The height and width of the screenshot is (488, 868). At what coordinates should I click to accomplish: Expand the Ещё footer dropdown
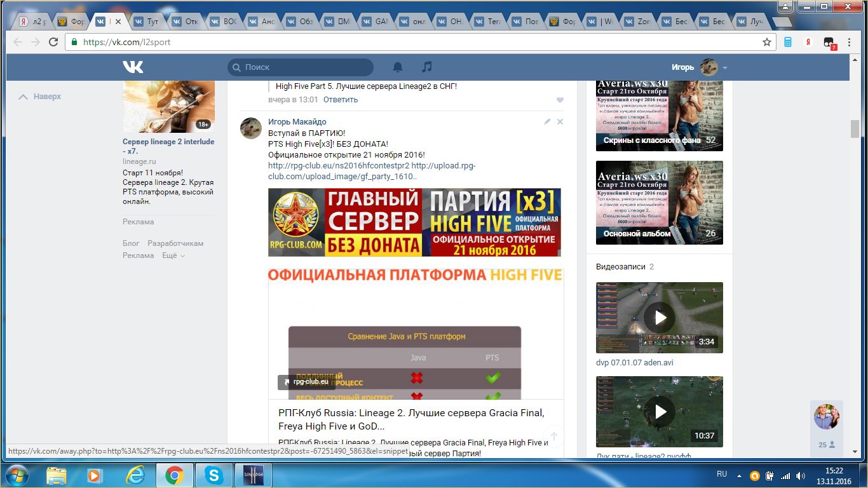[x=173, y=255]
